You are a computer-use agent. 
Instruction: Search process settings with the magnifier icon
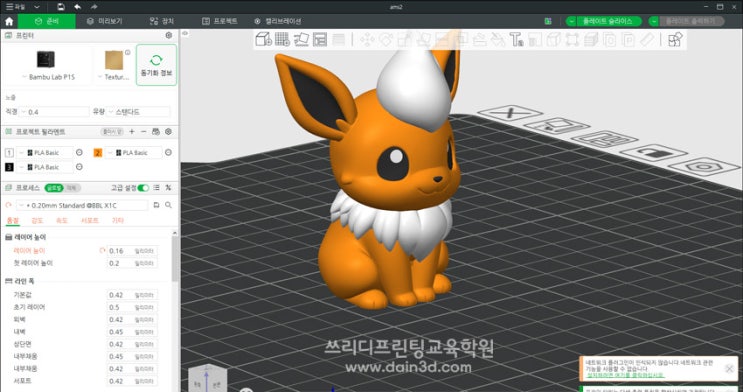[x=168, y=205]
